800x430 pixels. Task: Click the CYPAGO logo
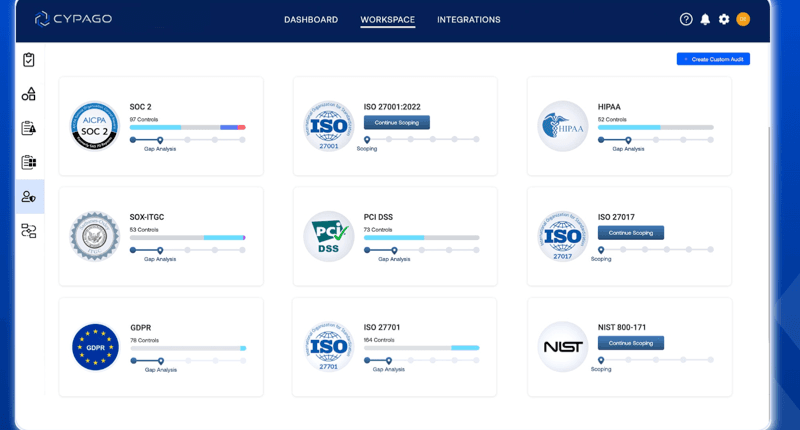click(x=76, y=19)
